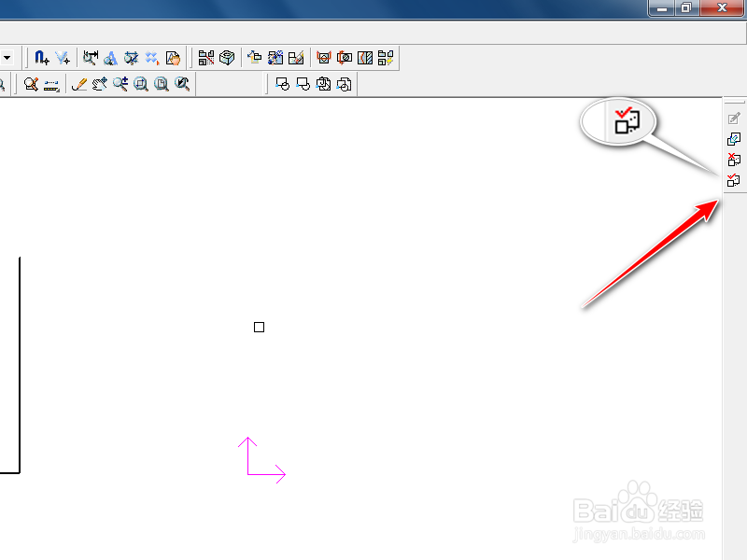The height and width of the screenshot is (560, 747).
Task: Select the red outlined section view icon
Action: 323,58
